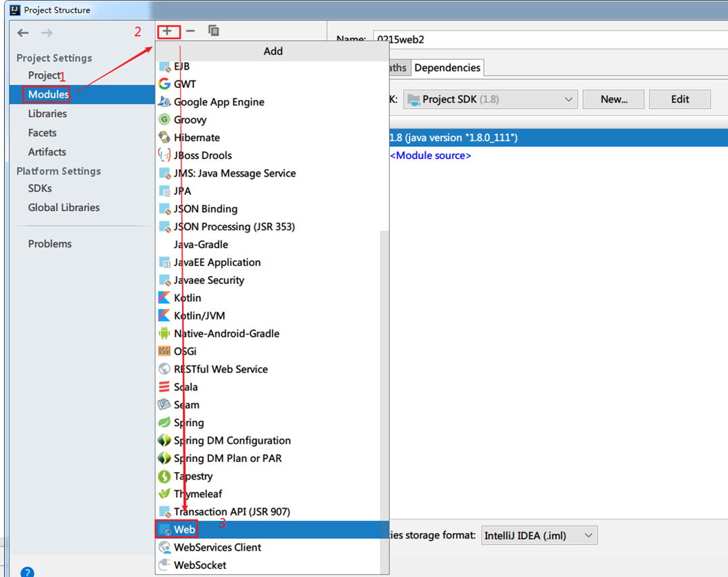
Task: Click the RESTful Web Service icon
Action: point(164,369)
